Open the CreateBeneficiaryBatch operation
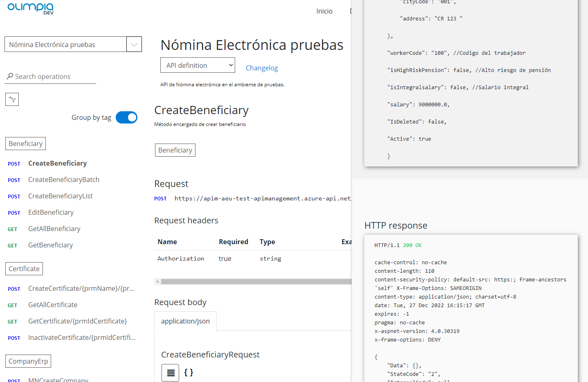The image size is (588, 382). click(64, 180)
